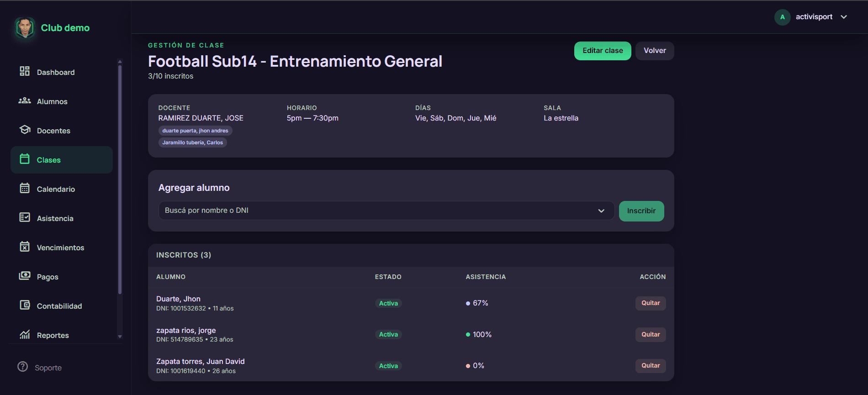
Task: Open Vencimientos from the sidebar
Action: coord(60,248)
